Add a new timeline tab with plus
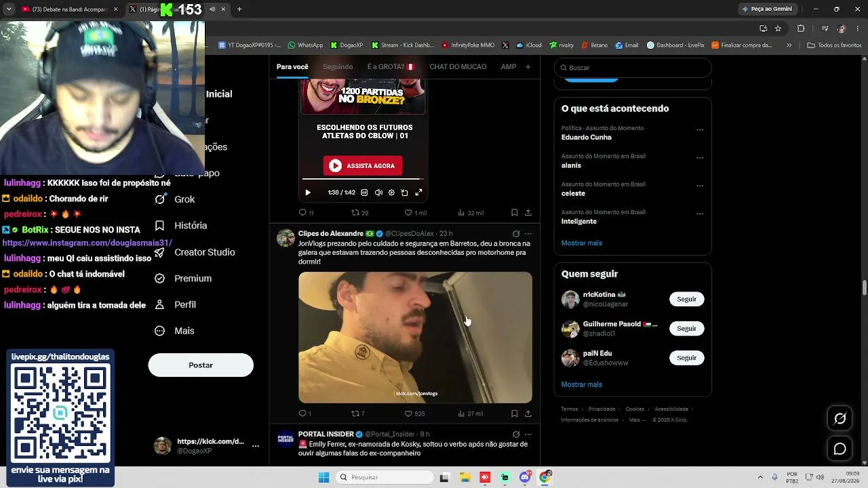The image size is (868, 488). coord(528,67)
